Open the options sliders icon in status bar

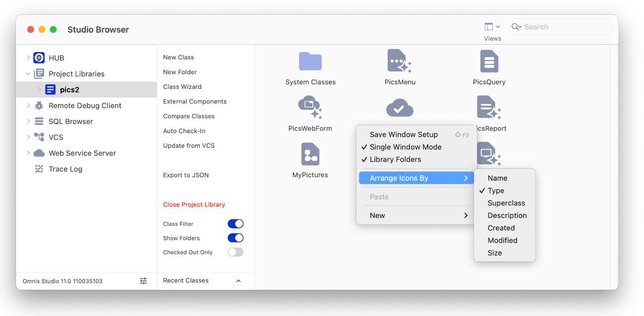[143, 281]
